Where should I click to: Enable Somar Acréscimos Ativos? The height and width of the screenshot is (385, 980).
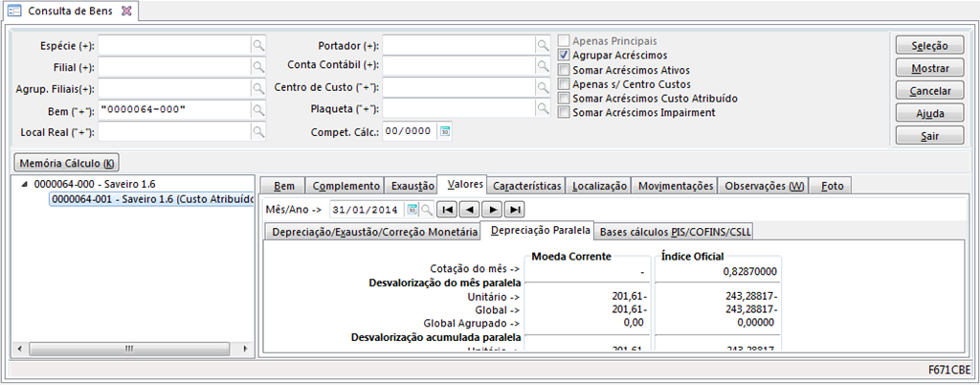(x=564, y=70)
